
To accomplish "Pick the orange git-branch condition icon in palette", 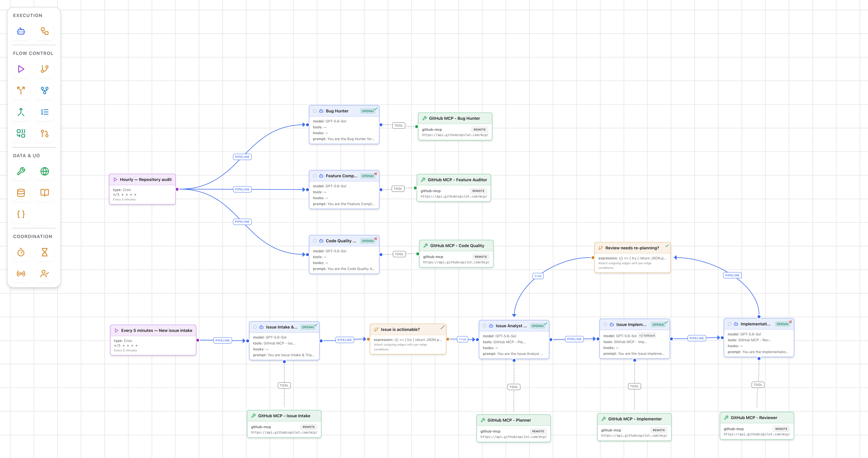I will point(45,69).
